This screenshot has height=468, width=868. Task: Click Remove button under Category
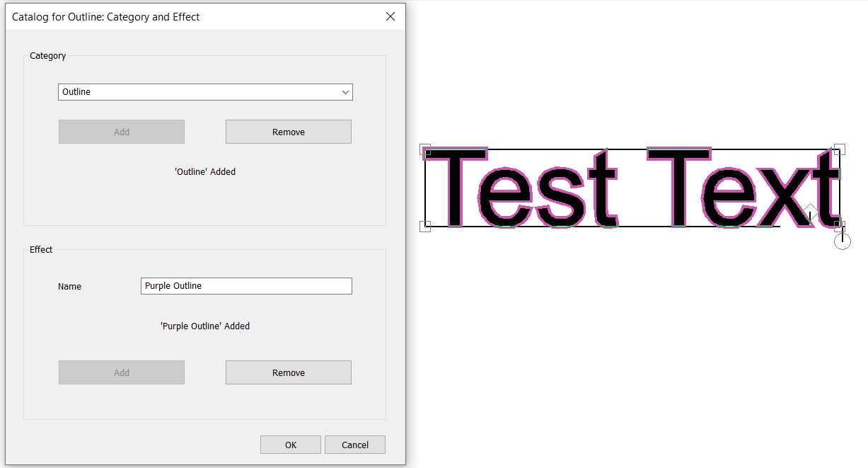(x=289, y=132)
